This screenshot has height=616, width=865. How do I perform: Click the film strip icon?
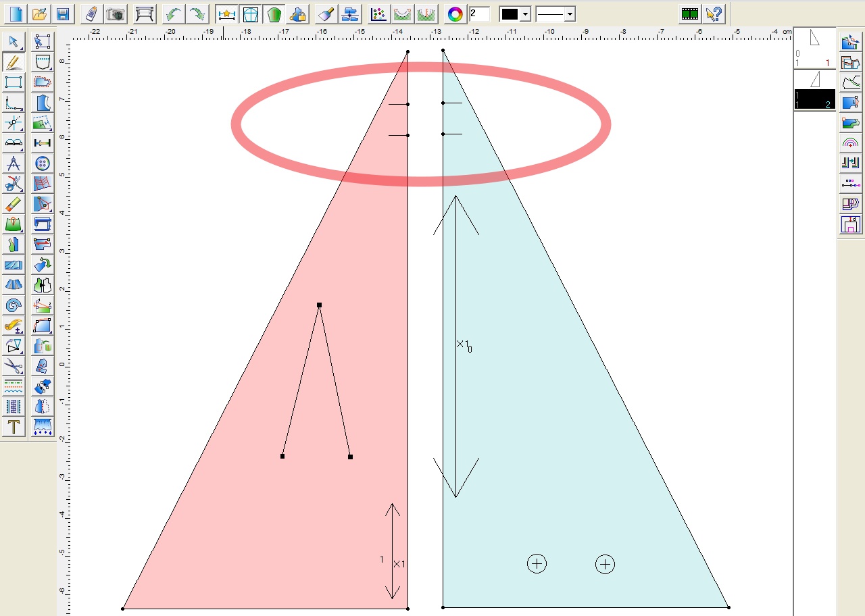pyautogui.click(x=690, y=14)
